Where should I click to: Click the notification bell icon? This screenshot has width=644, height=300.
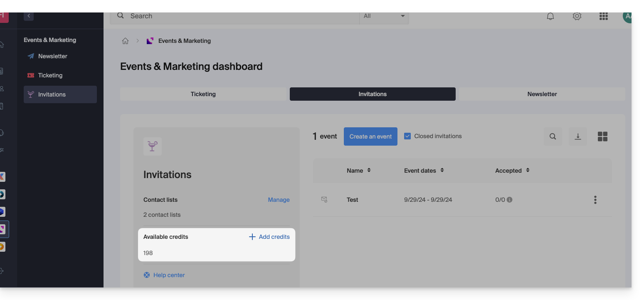[x=550, y=16]
